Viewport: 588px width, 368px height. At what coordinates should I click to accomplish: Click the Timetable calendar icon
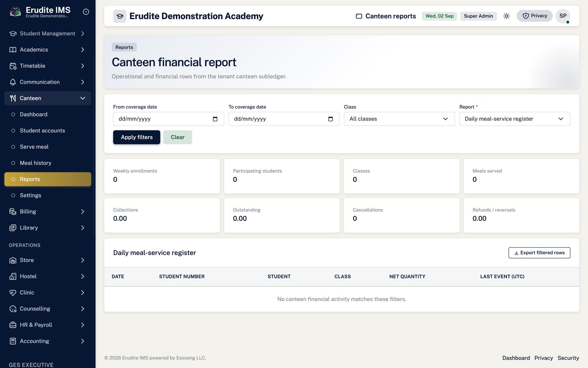13,66
